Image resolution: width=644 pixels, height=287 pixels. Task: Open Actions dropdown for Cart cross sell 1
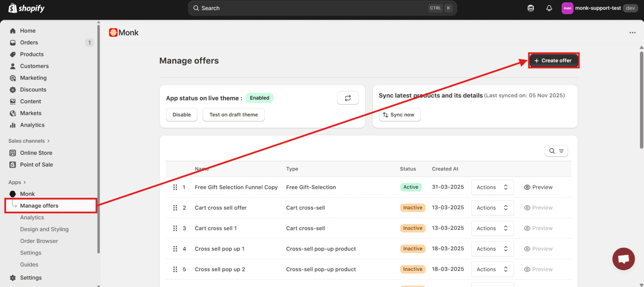(492, 229)
